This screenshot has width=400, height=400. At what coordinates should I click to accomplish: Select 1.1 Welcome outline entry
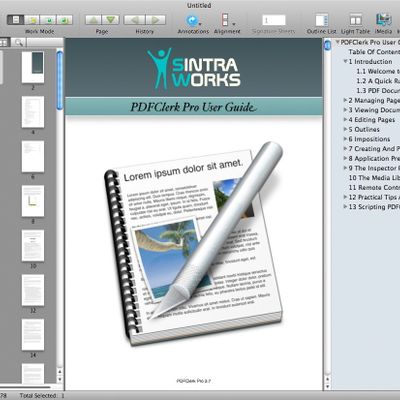pos(378,71)
